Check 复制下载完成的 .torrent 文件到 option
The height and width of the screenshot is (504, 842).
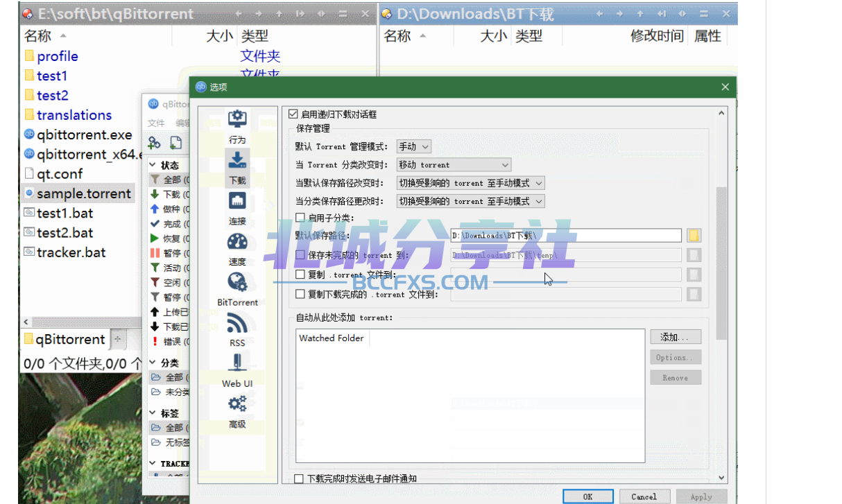click(300, 294)
